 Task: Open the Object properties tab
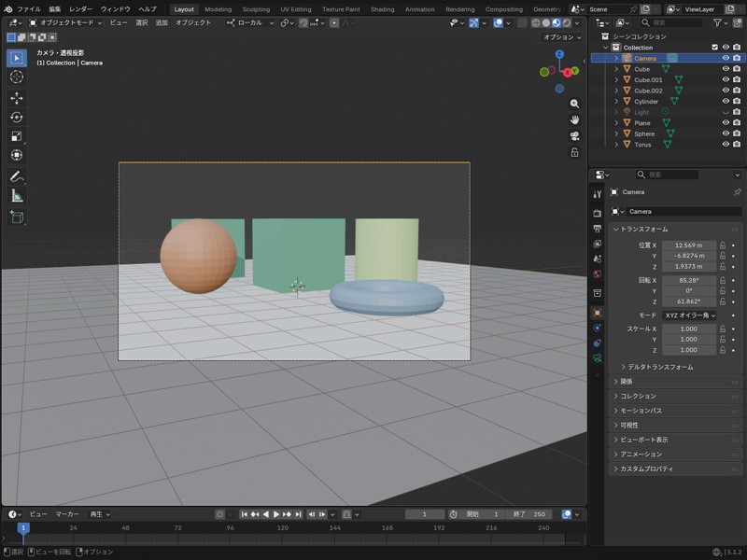pyautogui.click(x=597, y=313)
